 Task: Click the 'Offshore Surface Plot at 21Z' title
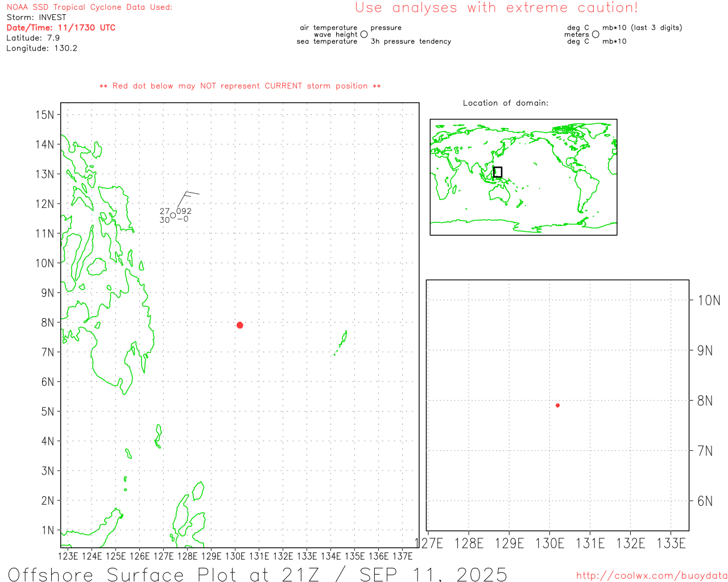[164, 574]
